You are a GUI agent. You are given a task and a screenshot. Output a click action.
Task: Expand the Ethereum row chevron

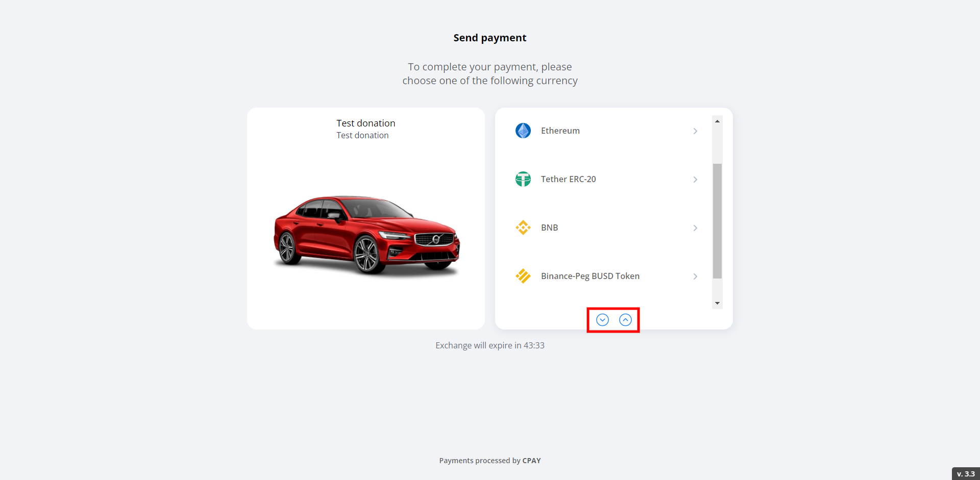(x=695, y=131)
